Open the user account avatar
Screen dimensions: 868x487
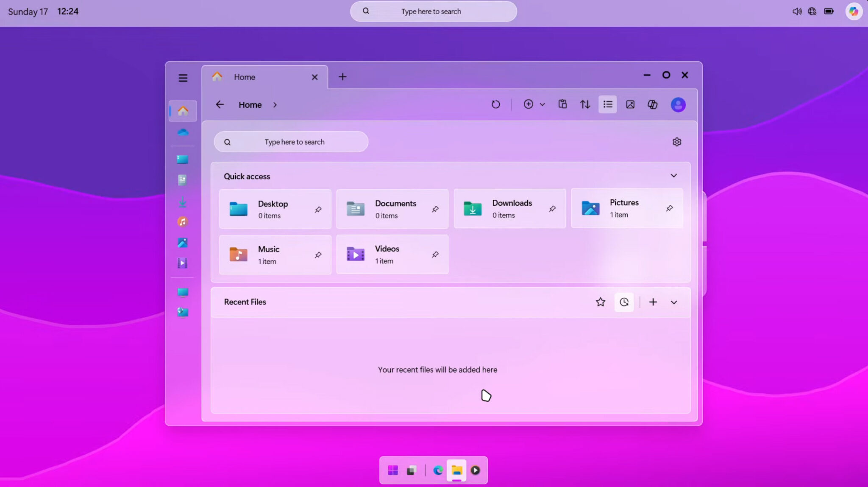pos(678,104)
